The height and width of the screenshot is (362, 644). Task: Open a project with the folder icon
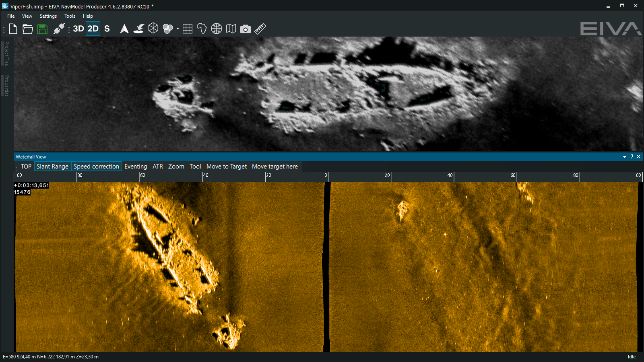click(27, 29)
